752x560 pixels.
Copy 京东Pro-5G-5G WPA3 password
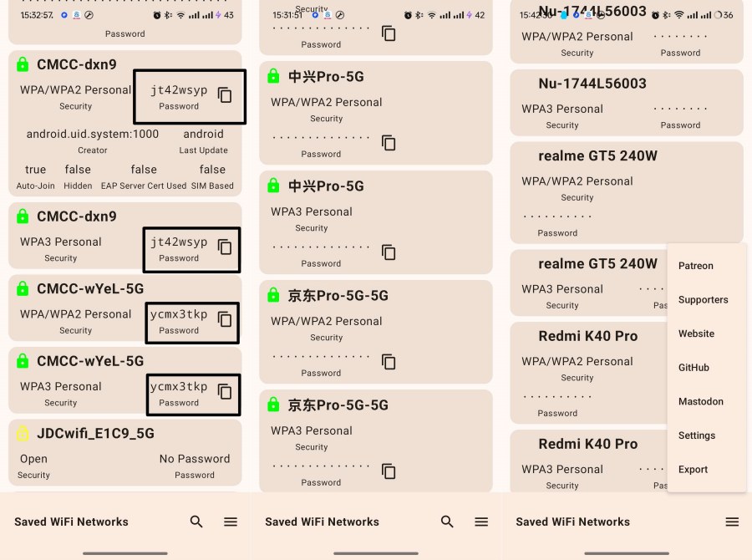pyautogui.click(x=389, y=471)
